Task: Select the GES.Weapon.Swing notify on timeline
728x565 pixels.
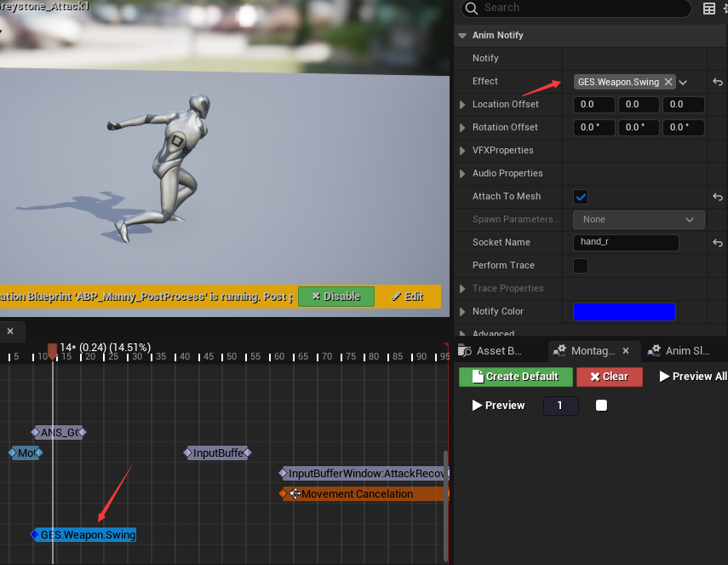Action: point(83,535)
